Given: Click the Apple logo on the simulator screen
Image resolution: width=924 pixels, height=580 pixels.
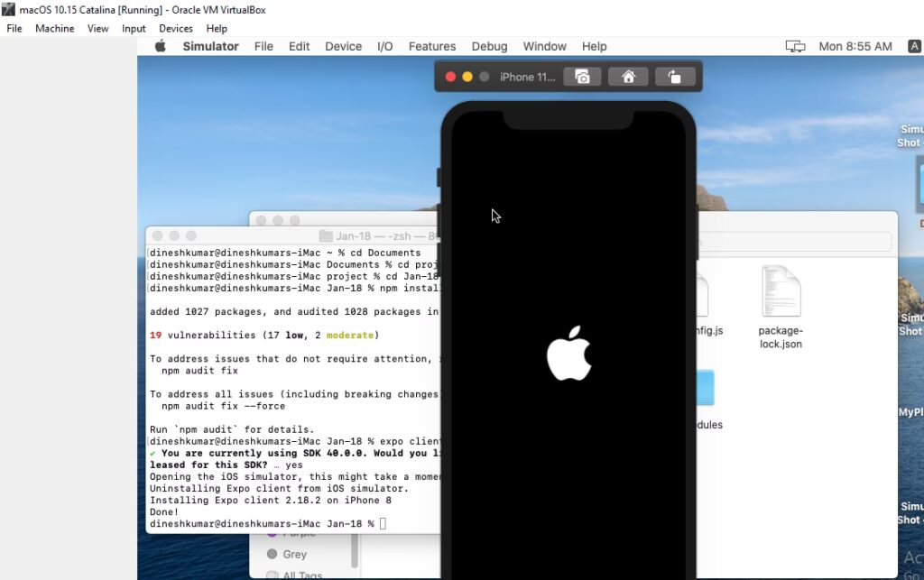Looking at the screenshot, I should pyautogui.click(x=568, y=353).
